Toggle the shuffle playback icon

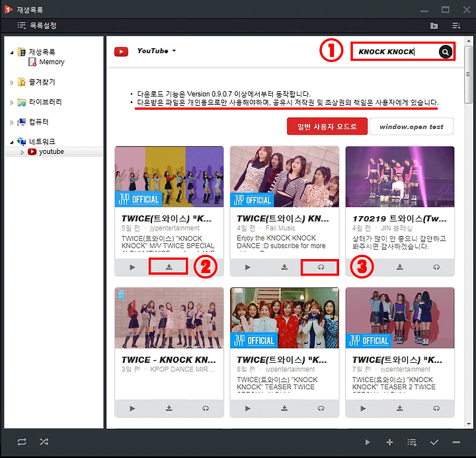point(44,441)
